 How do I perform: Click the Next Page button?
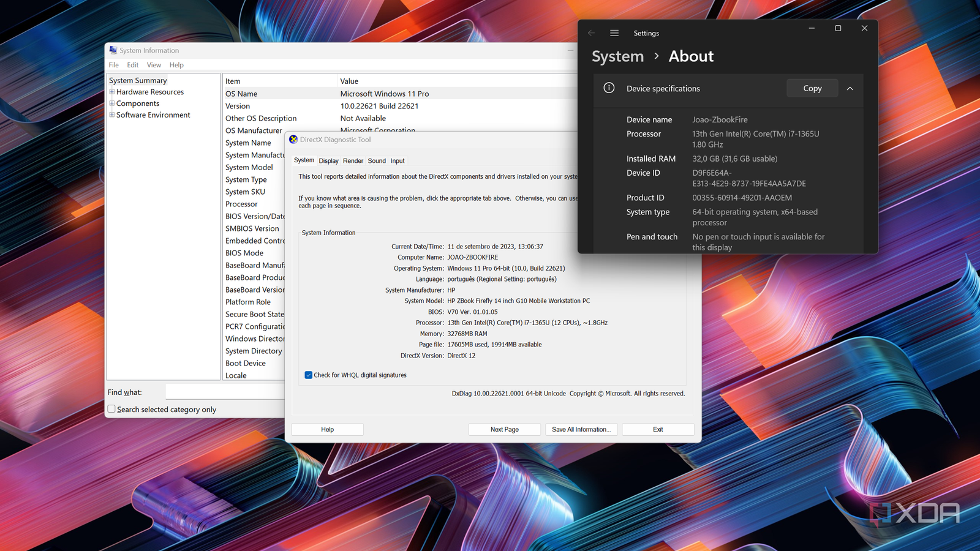(504, 430)
